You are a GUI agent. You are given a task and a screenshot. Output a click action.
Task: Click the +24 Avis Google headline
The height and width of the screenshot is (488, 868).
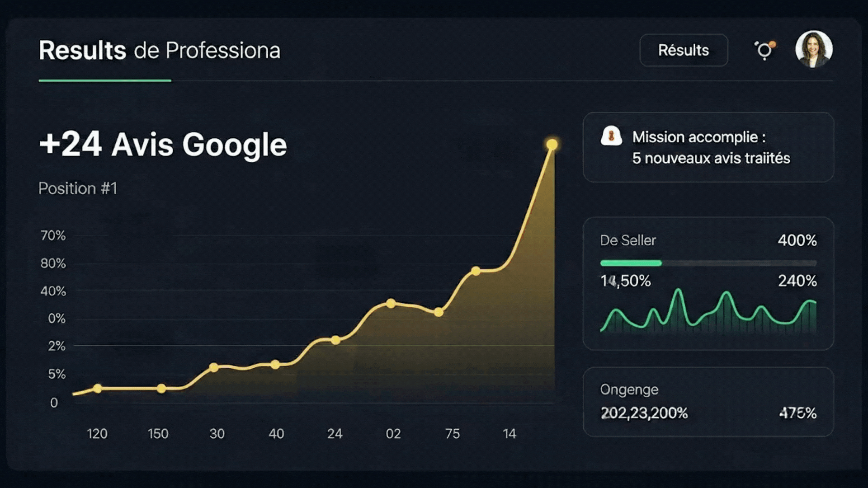(163, 145)
